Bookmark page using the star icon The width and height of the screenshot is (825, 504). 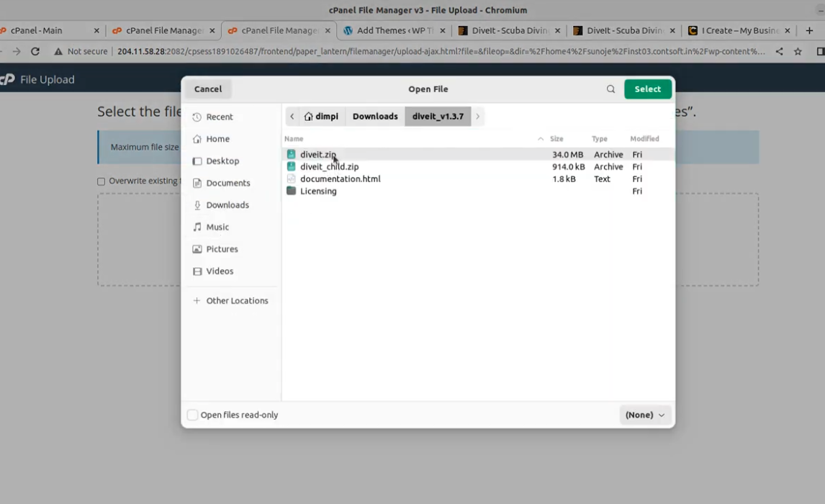798,51
